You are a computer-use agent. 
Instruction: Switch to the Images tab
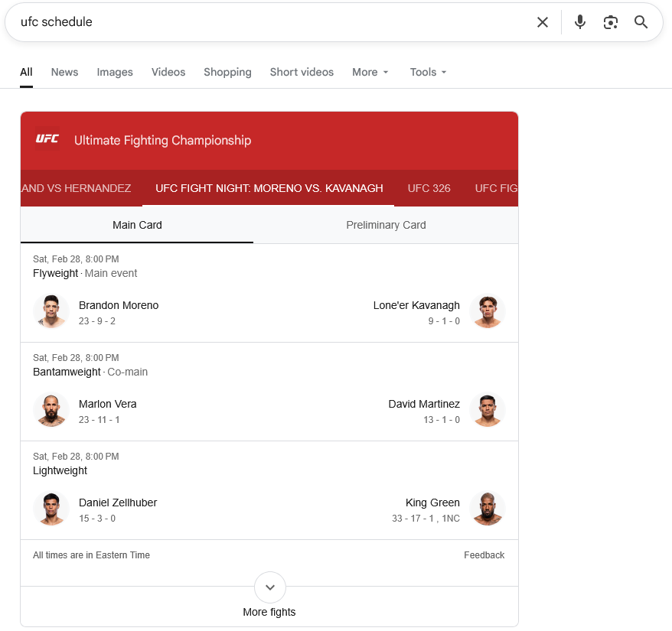point(115,72)
